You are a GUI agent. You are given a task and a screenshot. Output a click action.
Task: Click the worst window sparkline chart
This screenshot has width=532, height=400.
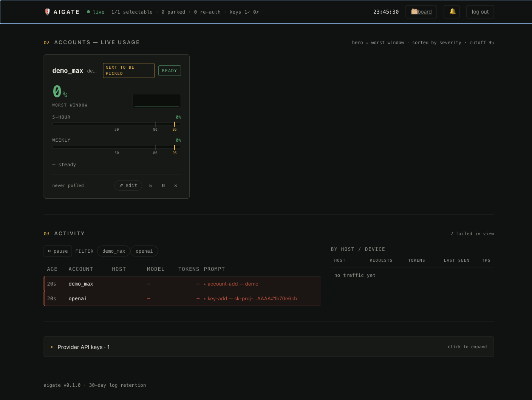(157, 101)
